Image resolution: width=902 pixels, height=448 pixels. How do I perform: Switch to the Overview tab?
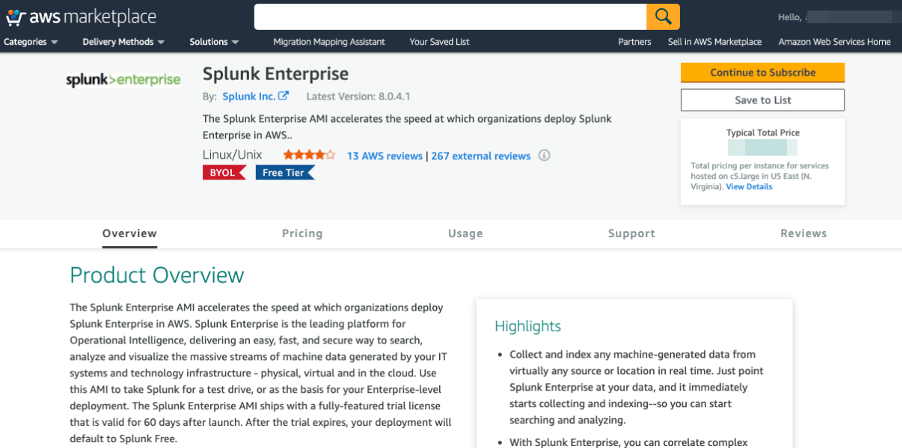point(129,233)
